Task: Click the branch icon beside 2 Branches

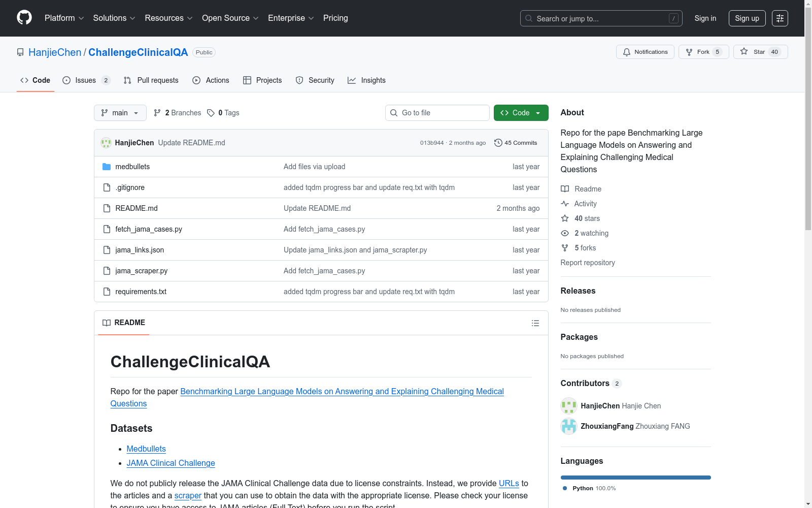Action: point(157,113)
